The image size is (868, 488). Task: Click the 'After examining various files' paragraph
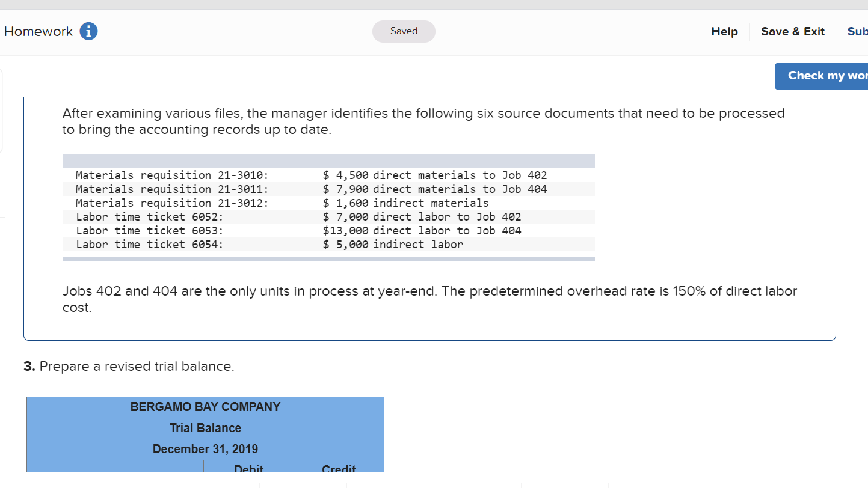pyautogui.click(x=423, y=121)
